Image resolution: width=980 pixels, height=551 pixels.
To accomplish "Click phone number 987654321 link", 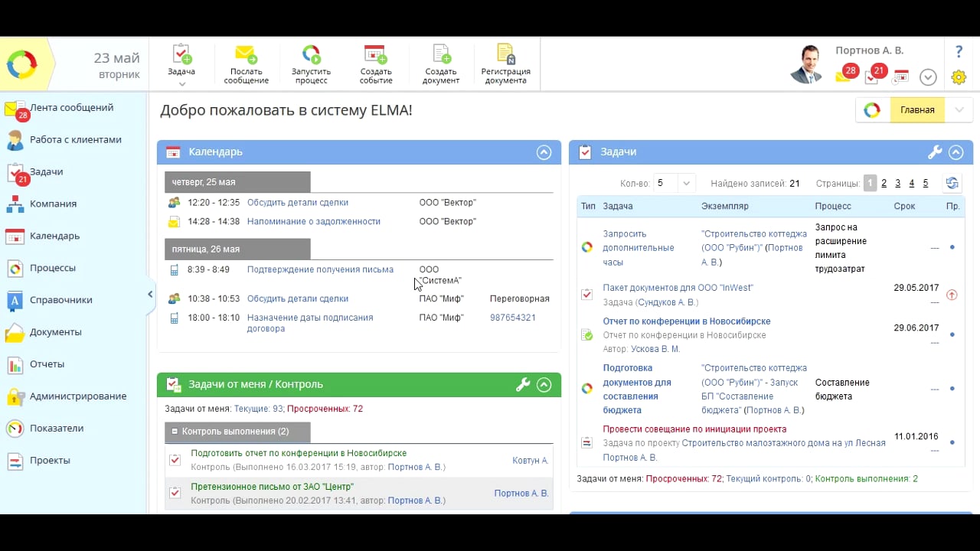I will pyautogui.click(x=513, y=318).
